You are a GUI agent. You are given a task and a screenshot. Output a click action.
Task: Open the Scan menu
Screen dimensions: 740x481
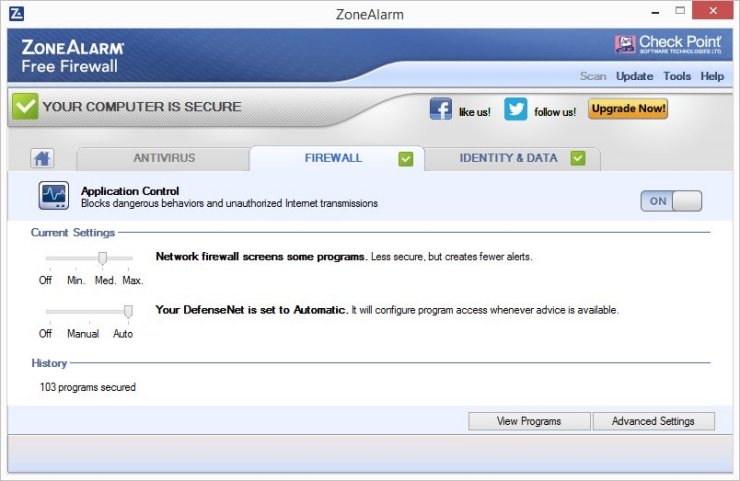pos(593,76)
